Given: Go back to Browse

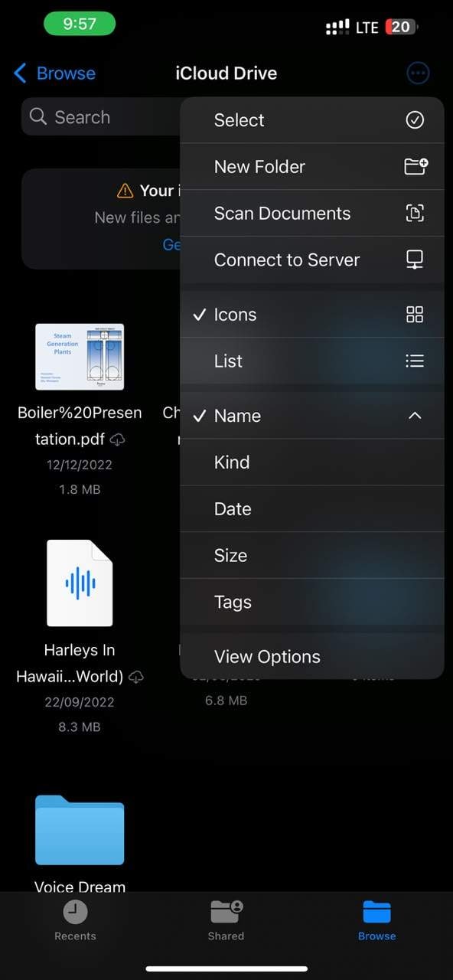Looking at the screenshot, I should [55, 73].
